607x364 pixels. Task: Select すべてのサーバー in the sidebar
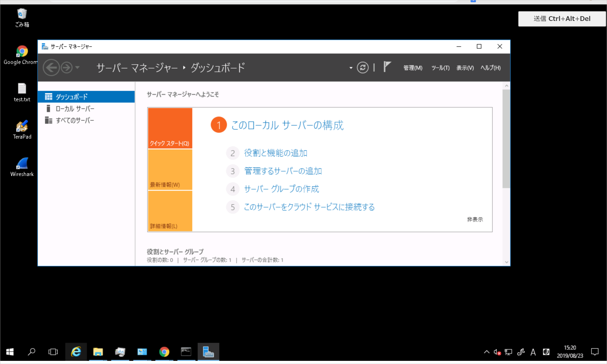(x=75, y=120)
